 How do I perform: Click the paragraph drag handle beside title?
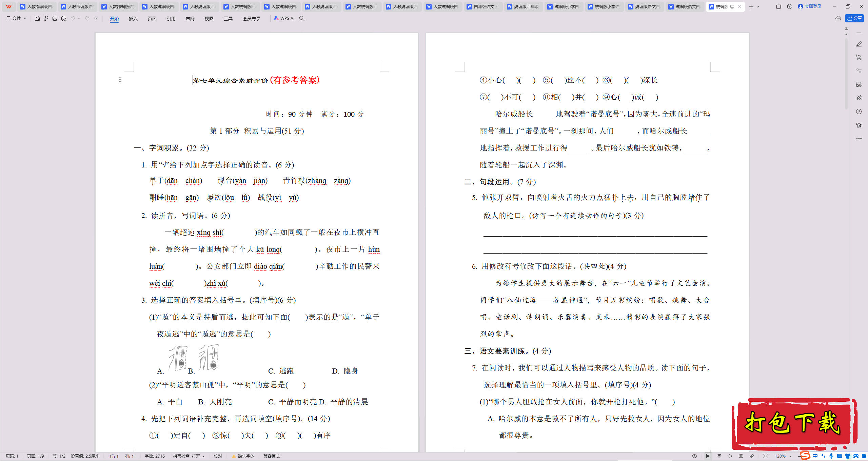click(x=120, y=80)
